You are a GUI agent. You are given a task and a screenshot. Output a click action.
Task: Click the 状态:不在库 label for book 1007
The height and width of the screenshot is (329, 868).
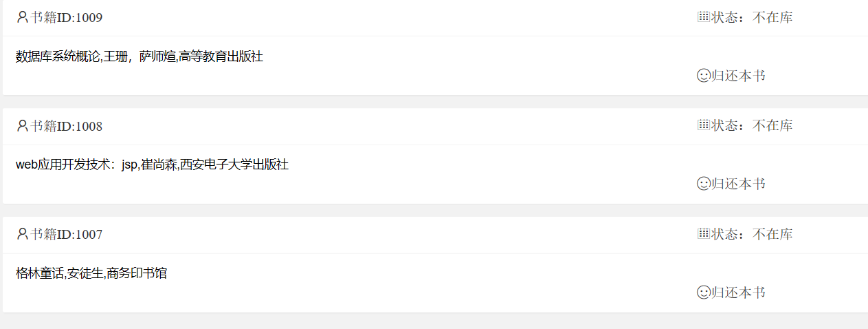[x=752, y=234]
